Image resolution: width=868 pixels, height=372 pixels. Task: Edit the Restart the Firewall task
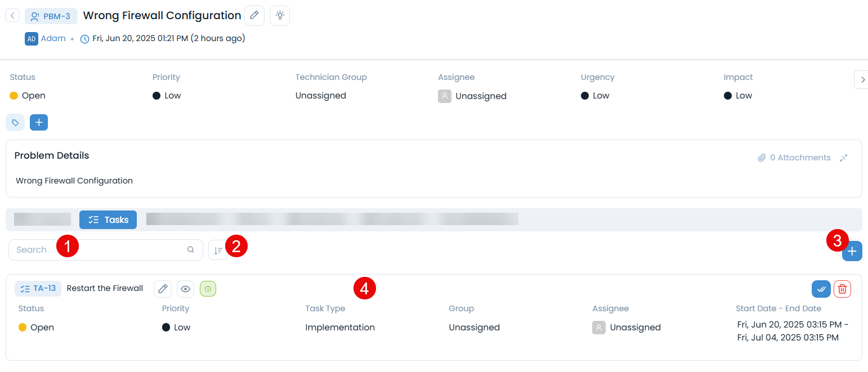[x=163, y=289]
